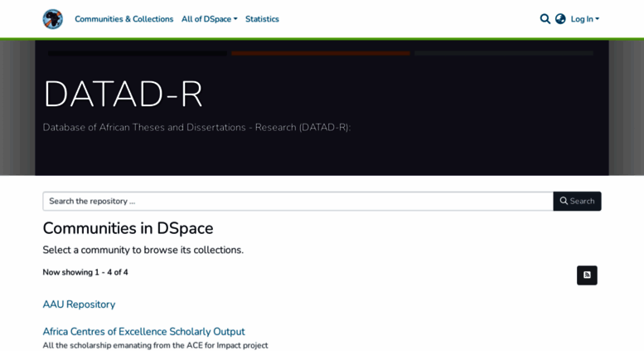644x351 pixels.
Task: Open Communities & Collections
Action: [124, 19]
